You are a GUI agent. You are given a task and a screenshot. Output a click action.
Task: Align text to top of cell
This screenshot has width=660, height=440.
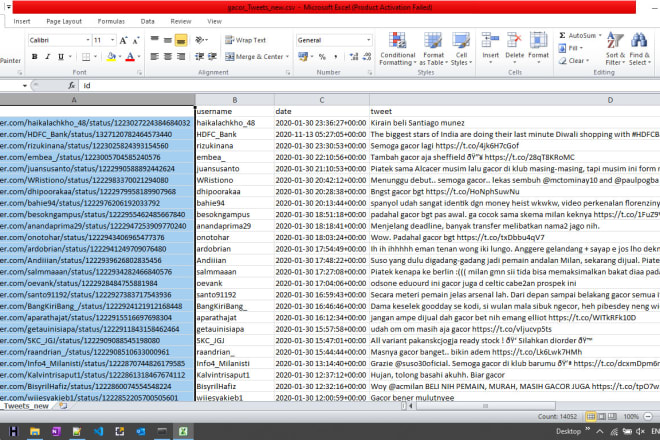154,40
